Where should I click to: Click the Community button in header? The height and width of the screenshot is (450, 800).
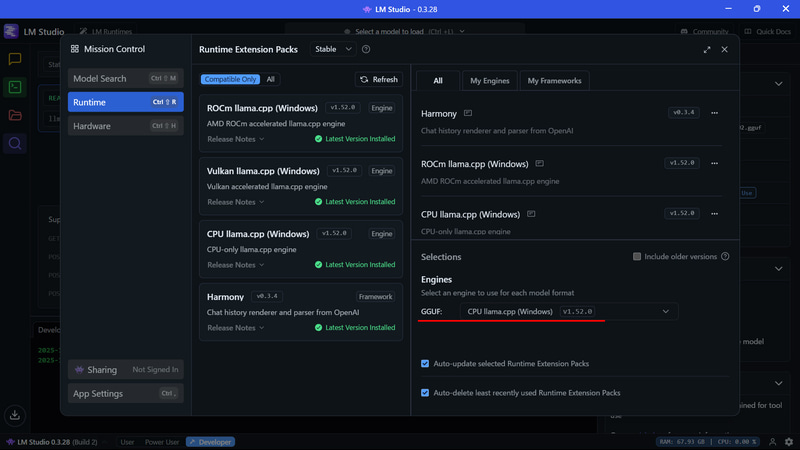point(705,31)
